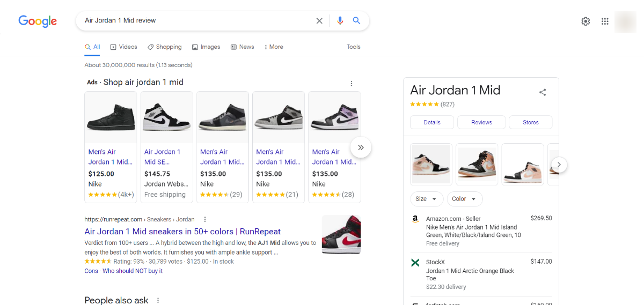Click the People also ask heading
The image size is (644, 305).
click(116, 301)
